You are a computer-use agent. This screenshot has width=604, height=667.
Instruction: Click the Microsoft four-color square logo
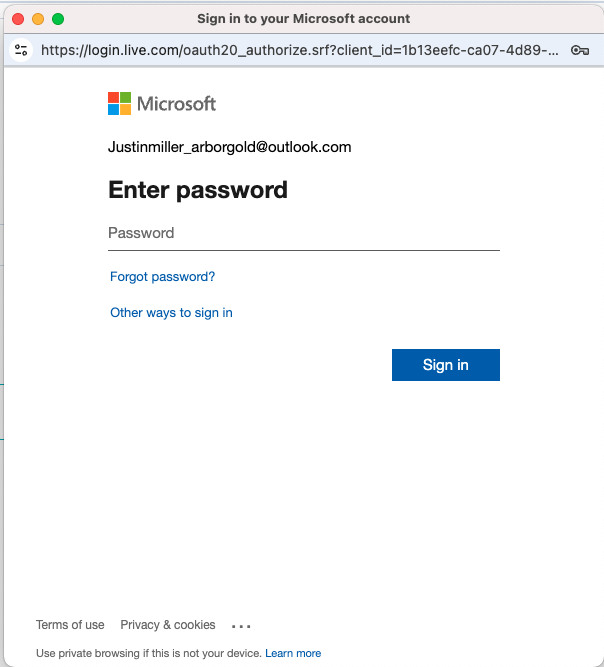click(x=119, y=103)
